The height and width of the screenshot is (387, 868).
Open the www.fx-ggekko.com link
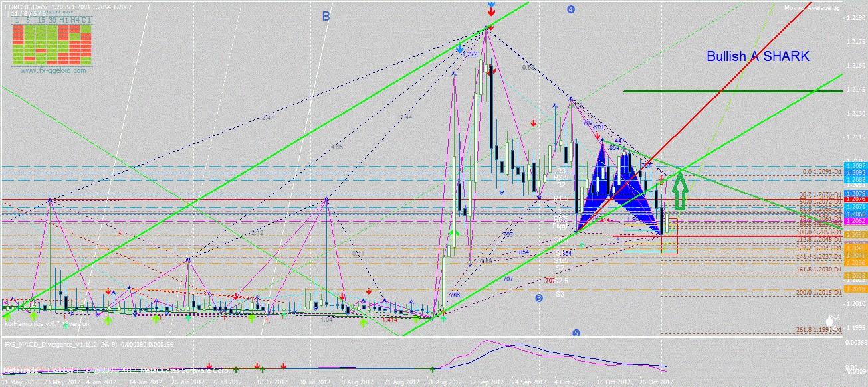53,70
